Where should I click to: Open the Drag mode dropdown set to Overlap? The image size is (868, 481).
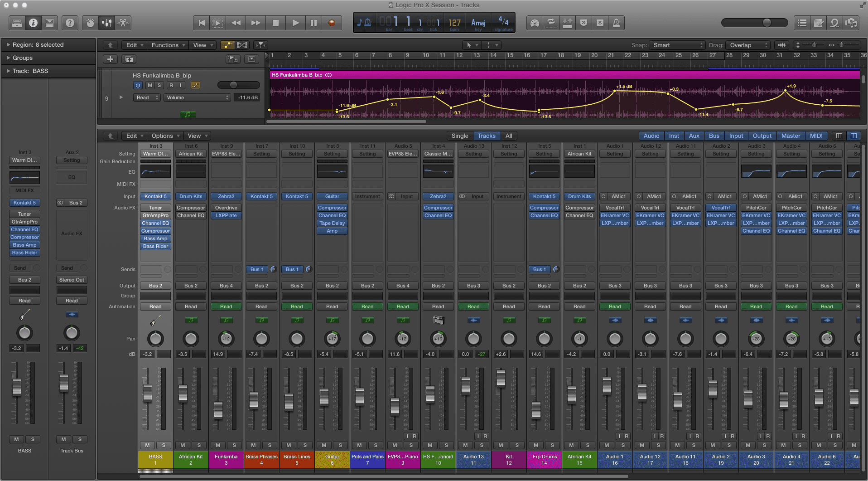(747, 45)
